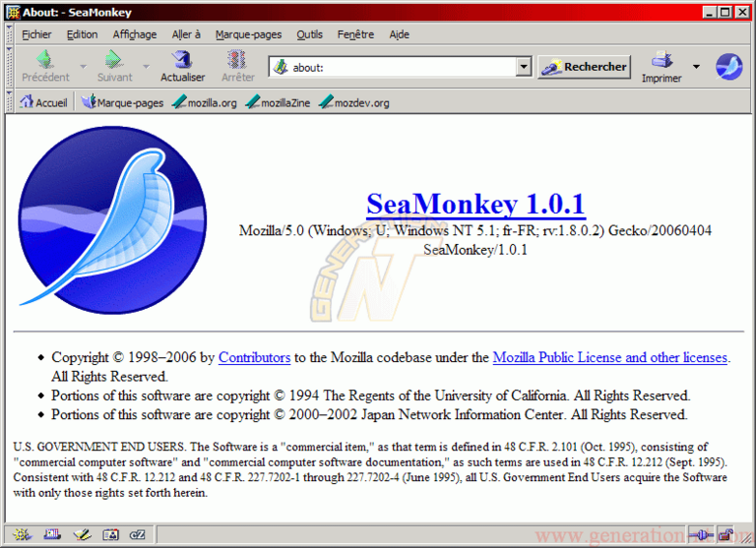Click the text 'SeaMonkey/1.0.1' under the heading

(475, 250)
